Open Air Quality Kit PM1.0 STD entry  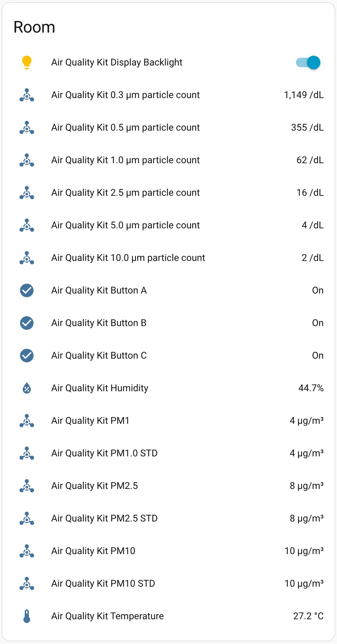pos(104,453)
